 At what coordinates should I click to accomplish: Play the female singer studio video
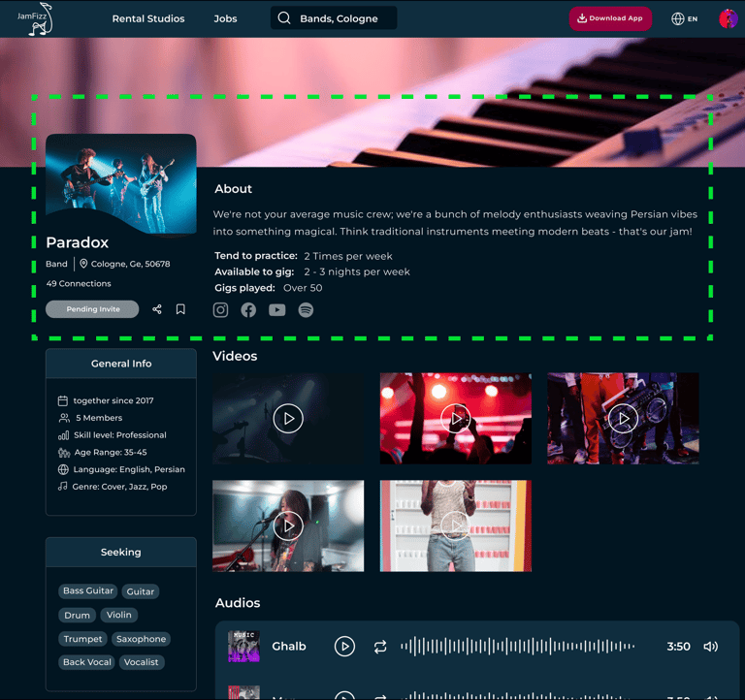point(288,525)
